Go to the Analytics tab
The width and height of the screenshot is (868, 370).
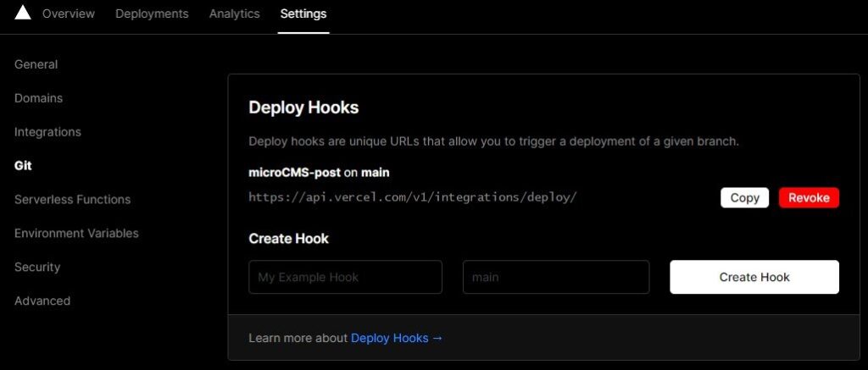pos(234,14)
